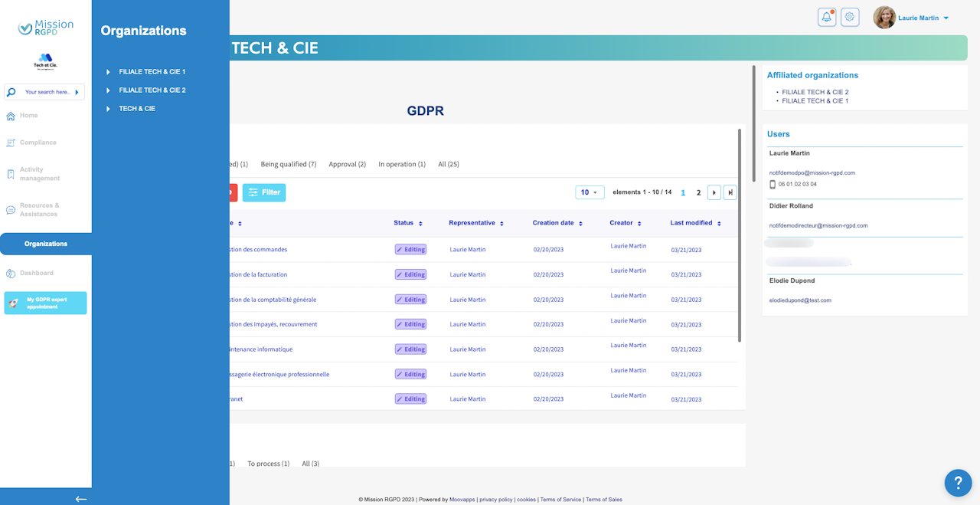Click the Home house icon
Viewport: 980px width, 505px height.
click(x=11, y=116)
